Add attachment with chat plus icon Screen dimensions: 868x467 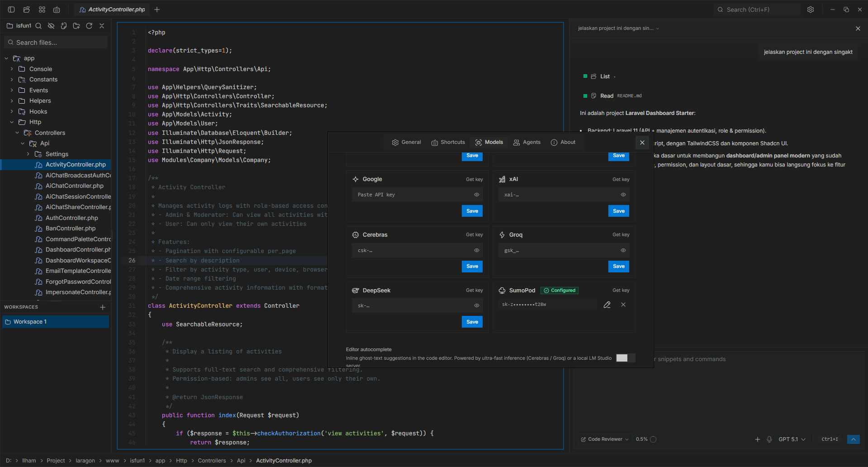pos(758,439)
